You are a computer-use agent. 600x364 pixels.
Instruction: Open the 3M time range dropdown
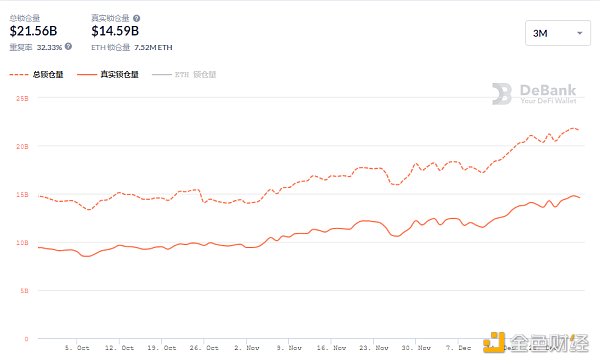(558, 33)
